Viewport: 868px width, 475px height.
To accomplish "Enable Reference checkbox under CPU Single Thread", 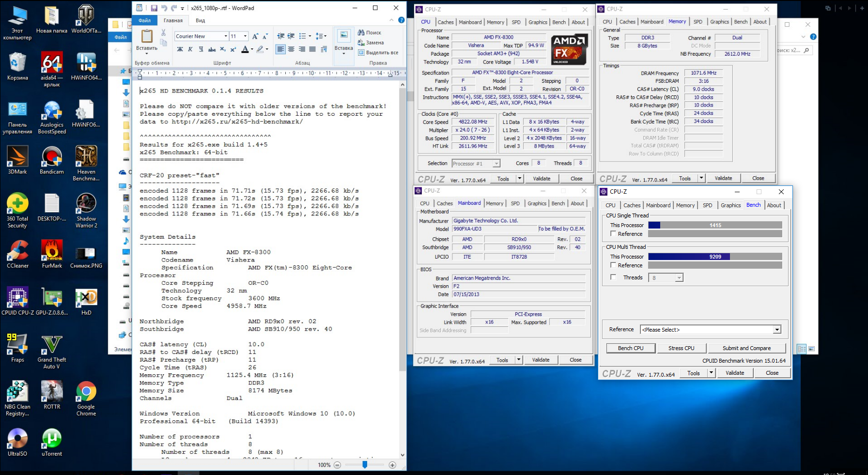I will click(613, 234).
